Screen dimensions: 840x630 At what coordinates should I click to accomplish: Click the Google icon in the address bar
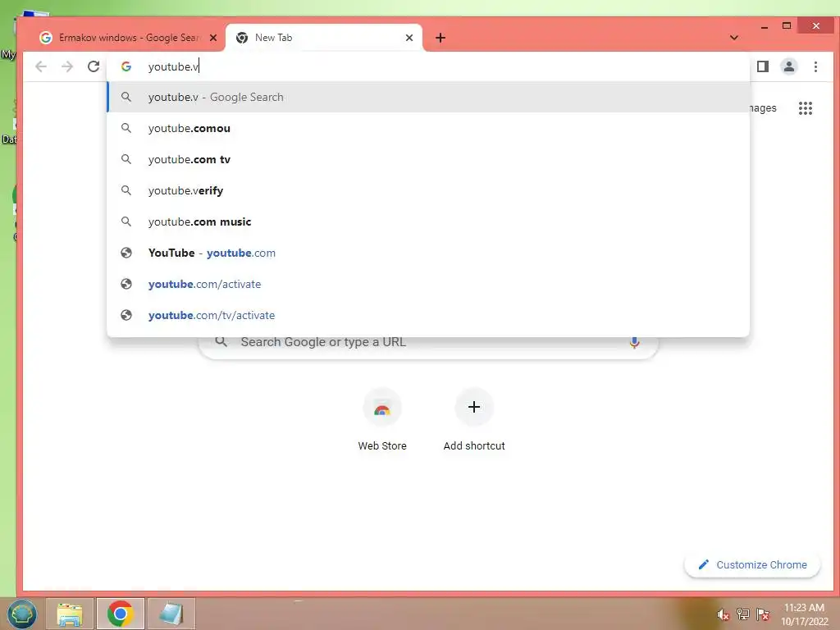click(x=126, y=66)
